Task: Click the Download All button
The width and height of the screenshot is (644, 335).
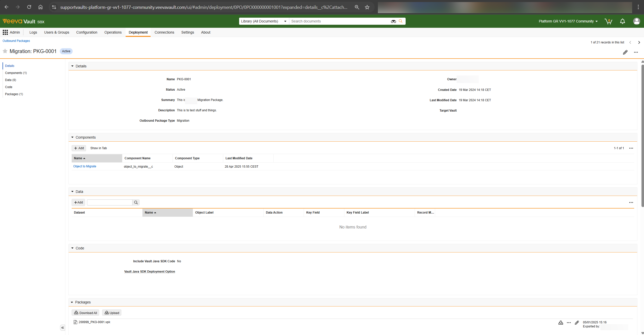Action: click(85, 313)
